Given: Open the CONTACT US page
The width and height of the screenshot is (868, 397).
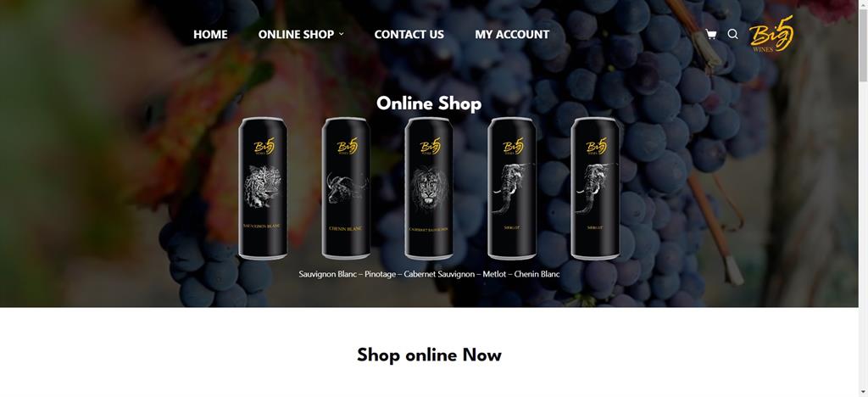Looking at the screenshot, I should coord(409,34).
